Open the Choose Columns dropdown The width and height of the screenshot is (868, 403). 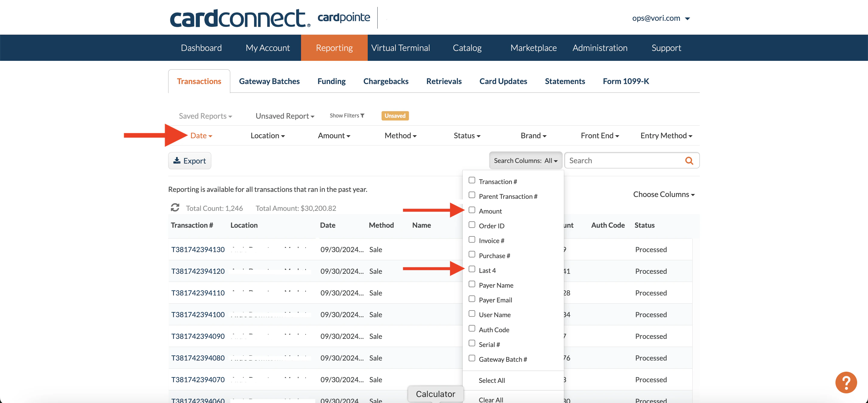click(x=663, y=194)
